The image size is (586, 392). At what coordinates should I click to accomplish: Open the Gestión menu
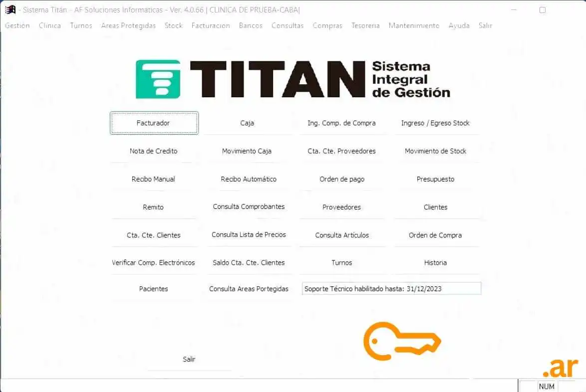[17, 25]
